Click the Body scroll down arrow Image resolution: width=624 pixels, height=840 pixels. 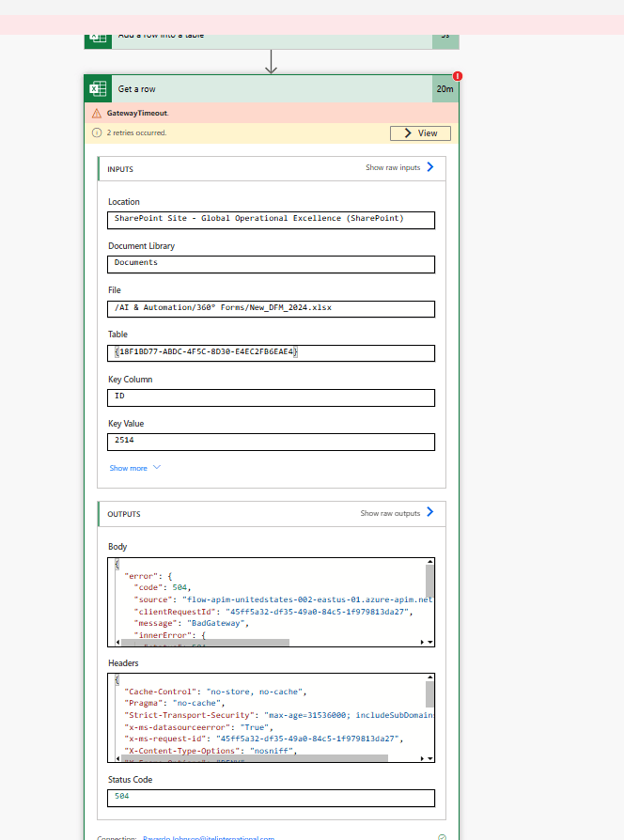click(x=430, y=642)
